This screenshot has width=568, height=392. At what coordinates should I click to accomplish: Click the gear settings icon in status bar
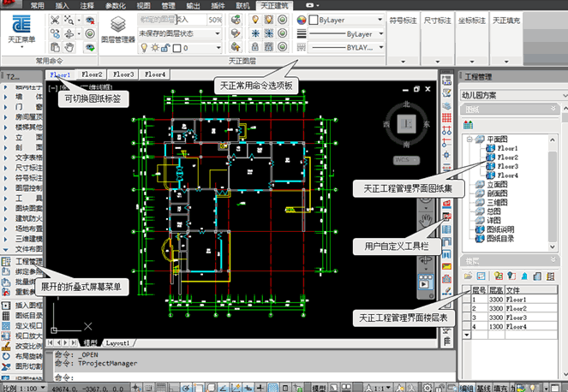[x=427, y=388]
